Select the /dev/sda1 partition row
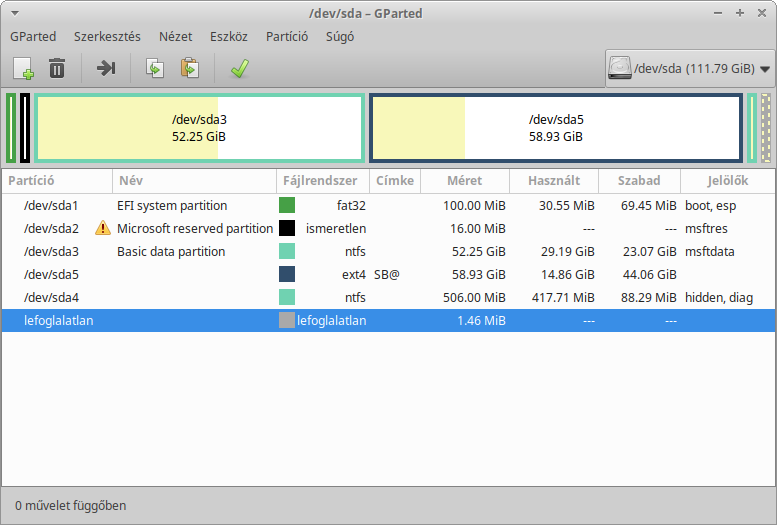 pyautogui.click(x=388, y=205)
